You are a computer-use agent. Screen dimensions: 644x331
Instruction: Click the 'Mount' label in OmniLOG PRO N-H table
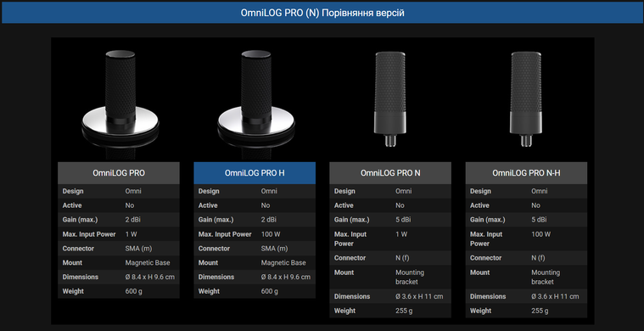pos(480,272)
